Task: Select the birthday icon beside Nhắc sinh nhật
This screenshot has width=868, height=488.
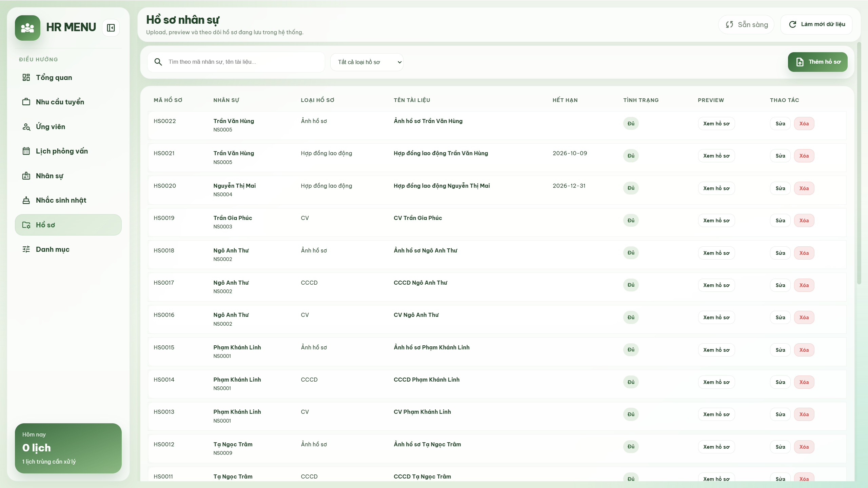Action: pos(27,200)
